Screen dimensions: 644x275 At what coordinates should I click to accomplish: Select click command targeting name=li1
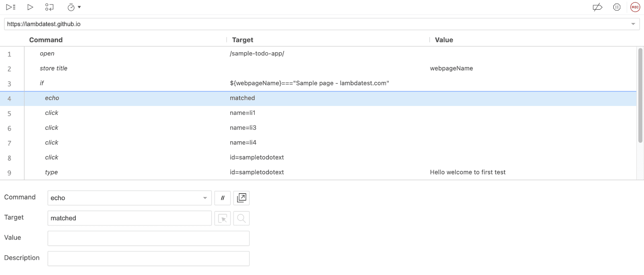point(52,113)
